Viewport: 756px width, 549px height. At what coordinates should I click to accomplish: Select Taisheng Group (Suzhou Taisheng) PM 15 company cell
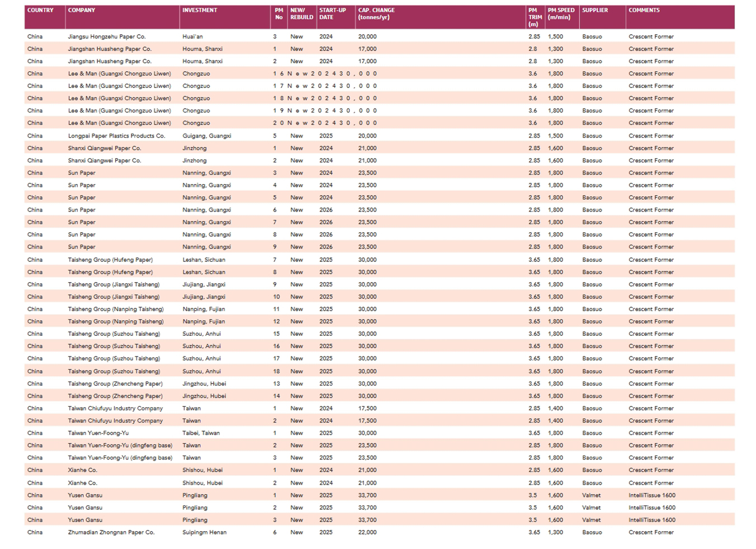click(114, 334)
